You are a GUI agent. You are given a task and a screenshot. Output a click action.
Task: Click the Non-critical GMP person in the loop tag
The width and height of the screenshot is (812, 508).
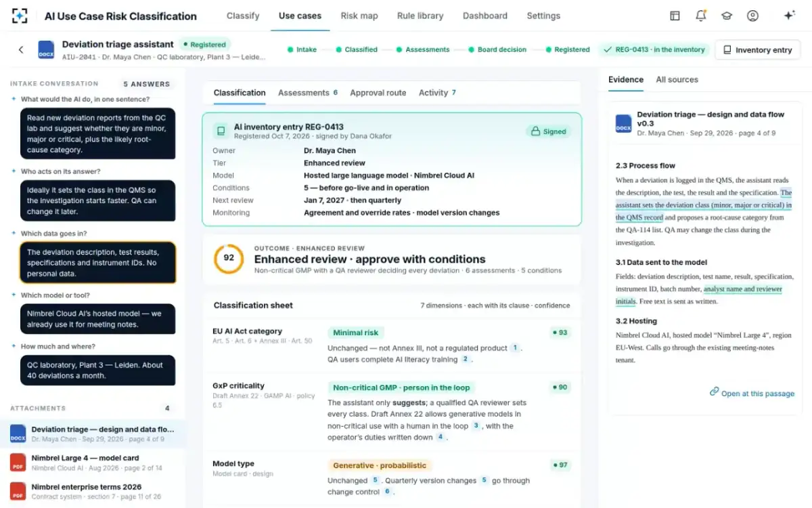tap(401, 387)
